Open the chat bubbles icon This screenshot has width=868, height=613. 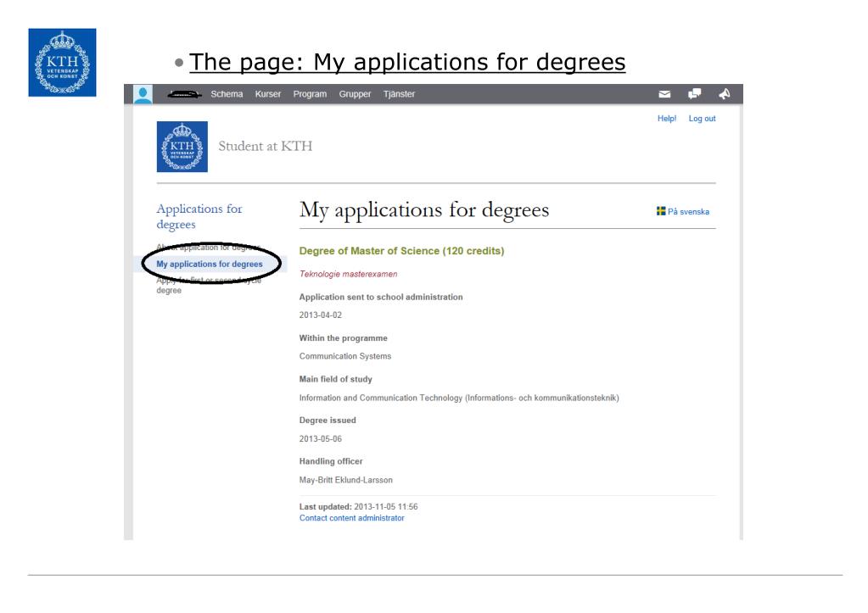[x=694, y=94]
